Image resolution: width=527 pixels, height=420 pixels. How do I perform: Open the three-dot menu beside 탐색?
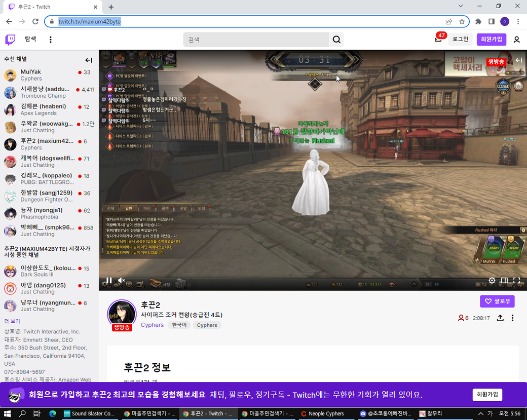click(x=51, y=40)
